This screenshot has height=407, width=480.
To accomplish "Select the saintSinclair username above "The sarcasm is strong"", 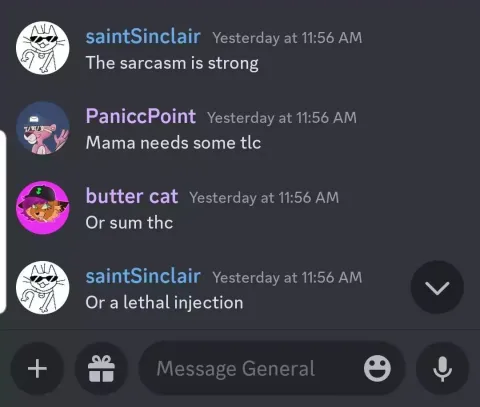I will pyautogui.click(x=143, y=37).
